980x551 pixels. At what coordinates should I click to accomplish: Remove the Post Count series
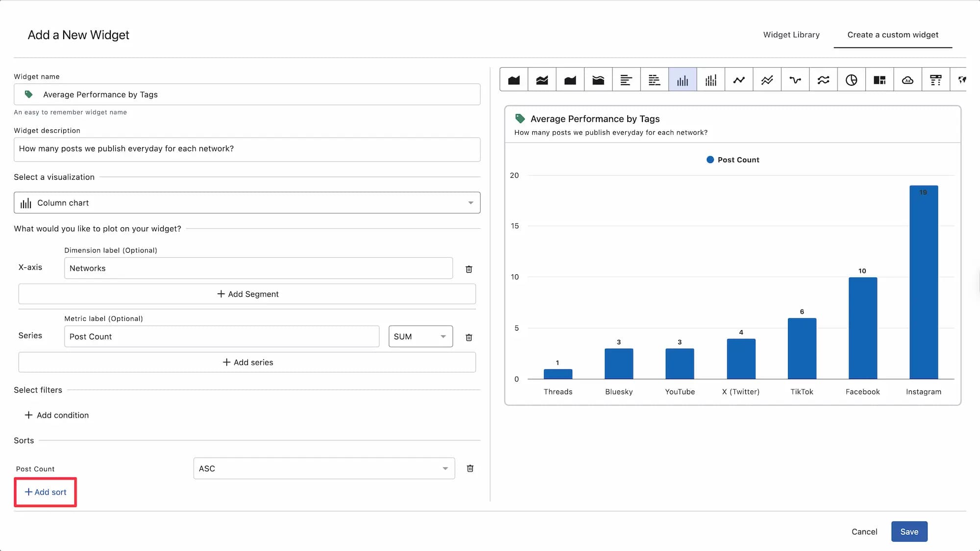pos(468,337)
